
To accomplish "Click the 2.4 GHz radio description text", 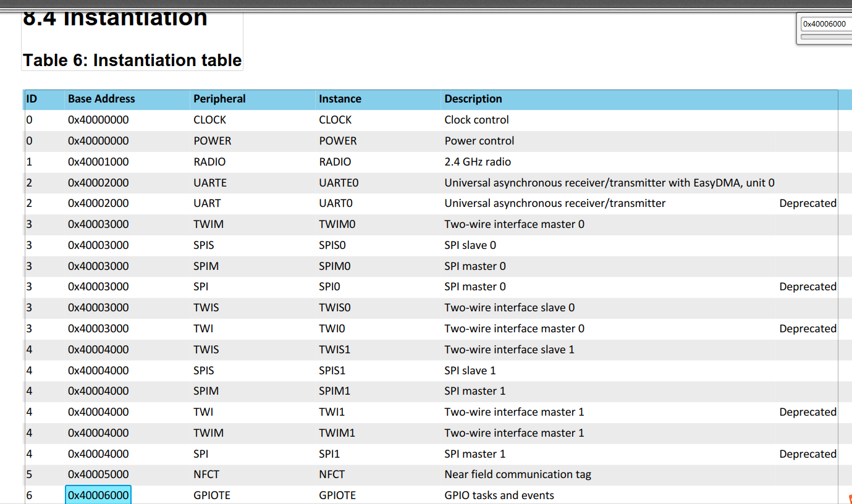I will pyautogui.click(x=476, y=161).
